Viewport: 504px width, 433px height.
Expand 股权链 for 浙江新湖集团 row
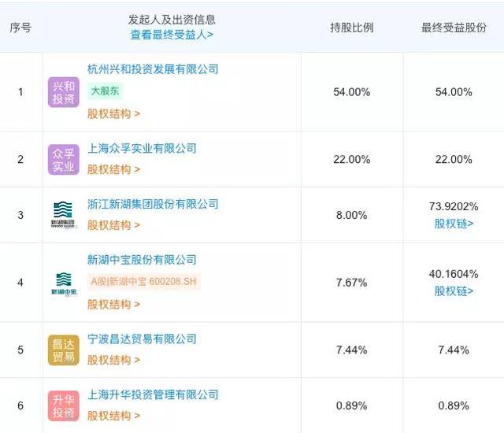454,224
